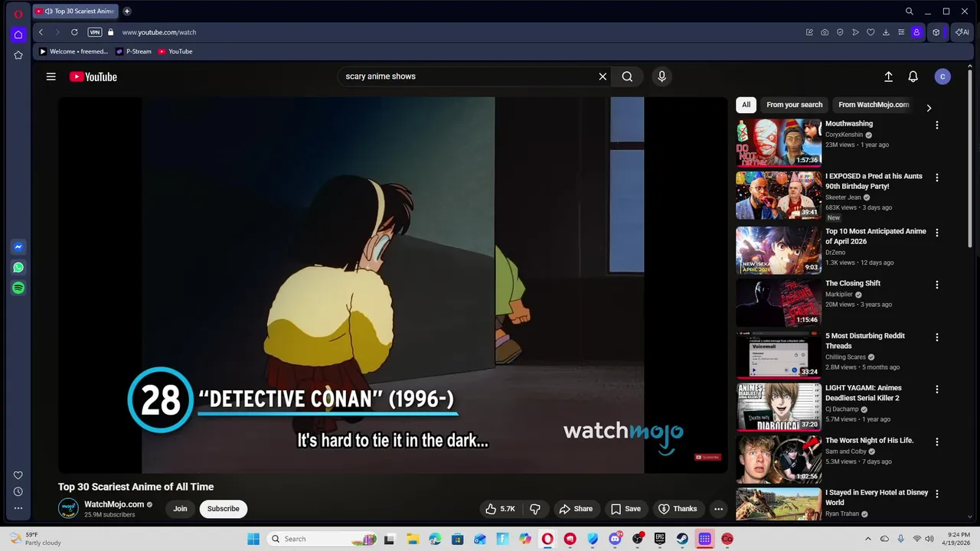Open the Welcome freemed bookmark

point(73,51)
